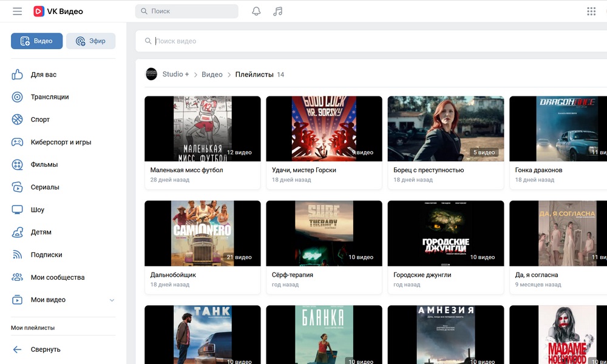The height and width of the screenshot is (364, 607).
Task: Open Маленькая мисс футбол title link
Action: [x=186, y=170]
